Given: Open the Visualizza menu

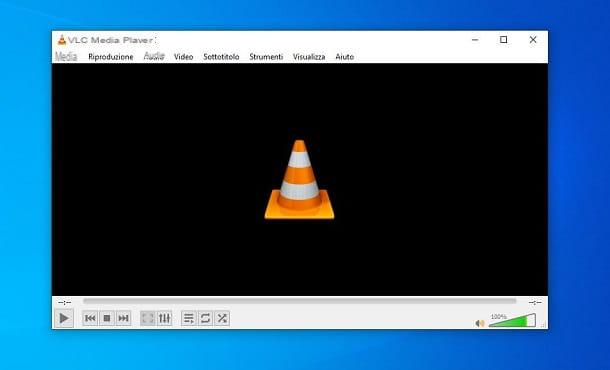Looking at the screenshot, I should click(x=309, y=57).
